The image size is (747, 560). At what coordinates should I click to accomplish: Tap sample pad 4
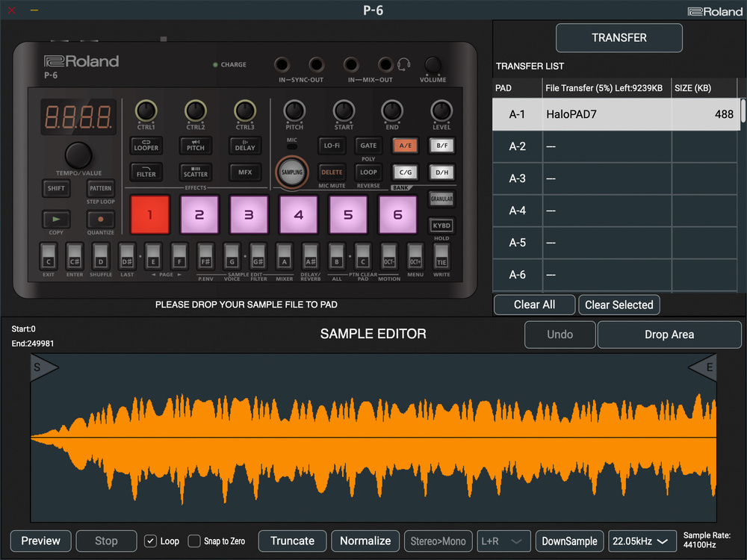(x=298, y=215)
